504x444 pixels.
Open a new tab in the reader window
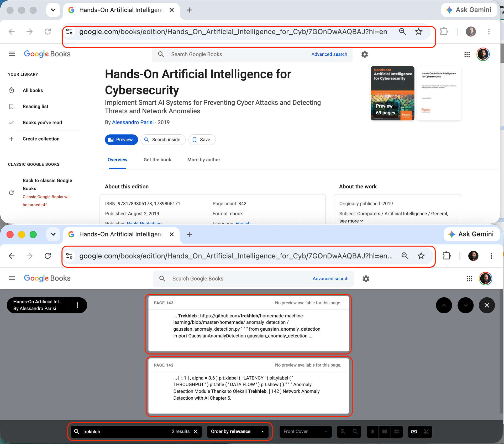tap(190, 234)
